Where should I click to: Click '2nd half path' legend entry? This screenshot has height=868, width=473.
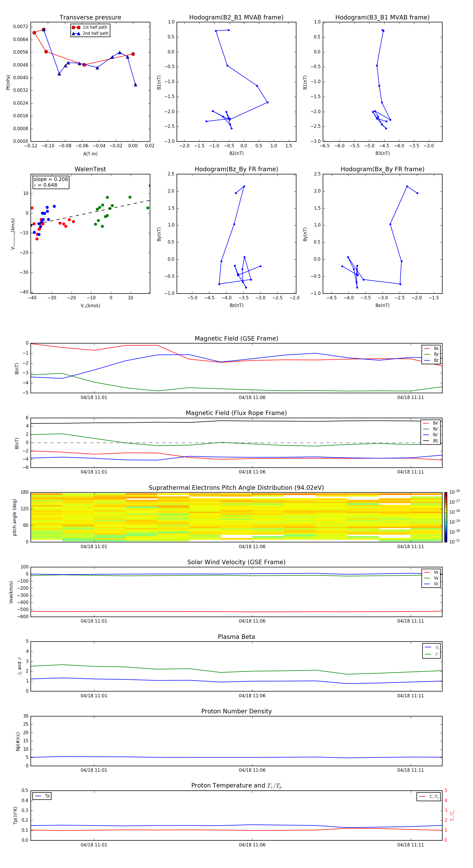pos(90,33)
